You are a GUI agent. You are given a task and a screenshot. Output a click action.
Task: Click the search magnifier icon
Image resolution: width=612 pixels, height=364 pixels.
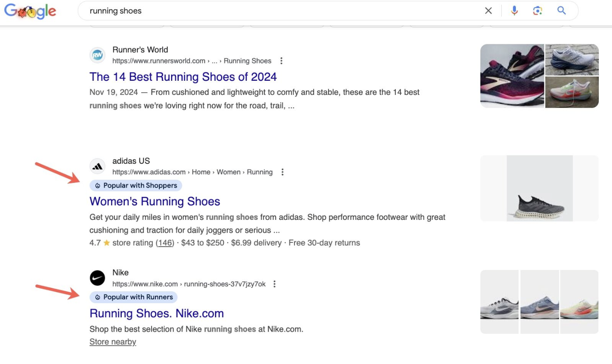click(561, 11)
